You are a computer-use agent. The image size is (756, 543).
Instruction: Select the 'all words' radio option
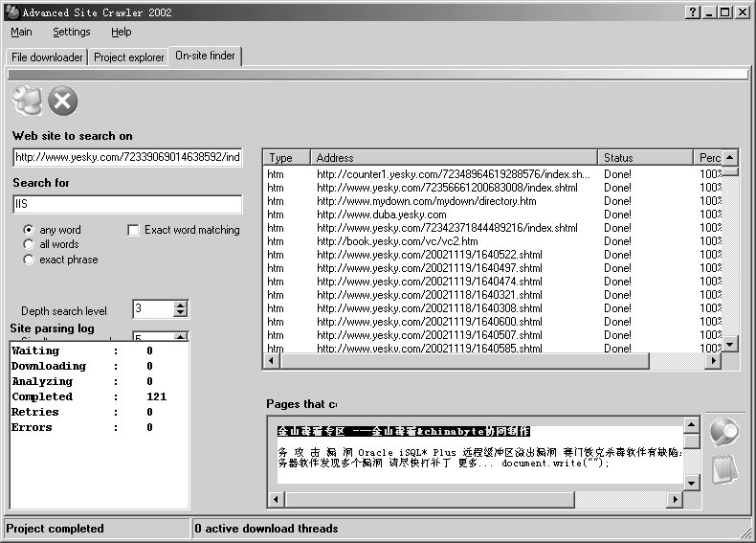29,244
